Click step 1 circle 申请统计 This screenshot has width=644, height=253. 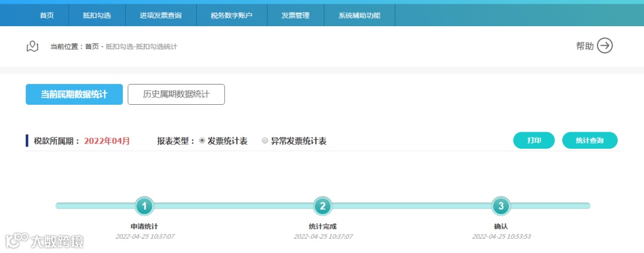coord(144,206)
